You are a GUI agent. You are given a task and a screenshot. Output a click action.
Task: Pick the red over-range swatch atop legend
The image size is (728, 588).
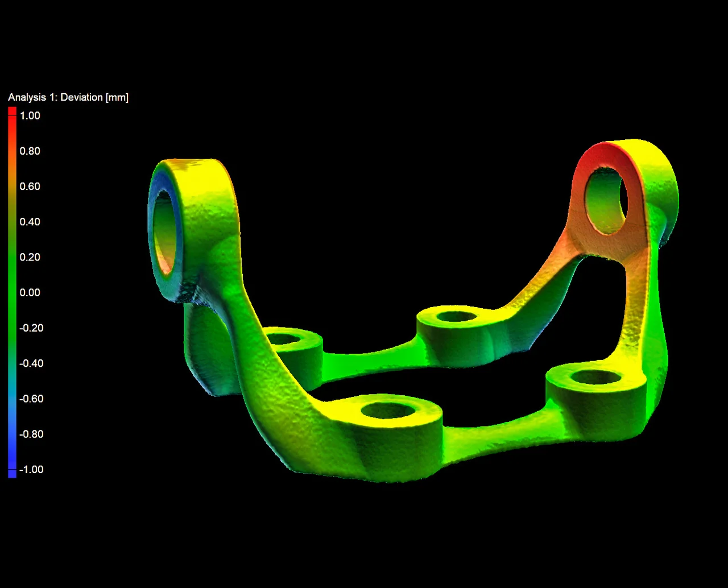coord(13,111)
